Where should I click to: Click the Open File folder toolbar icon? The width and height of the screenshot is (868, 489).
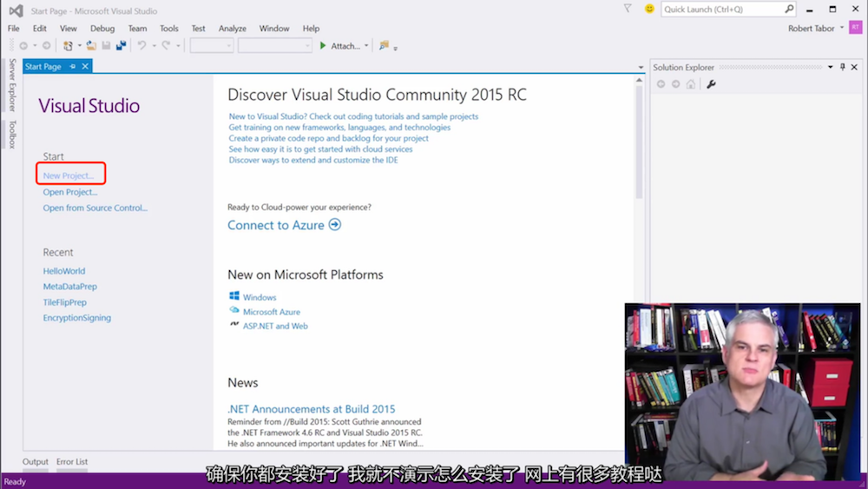91,46
